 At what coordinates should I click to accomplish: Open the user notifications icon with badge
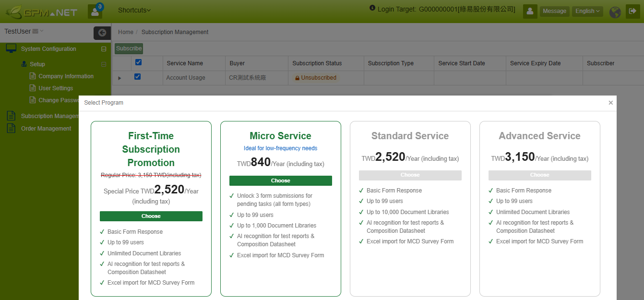tap(95, 11)
